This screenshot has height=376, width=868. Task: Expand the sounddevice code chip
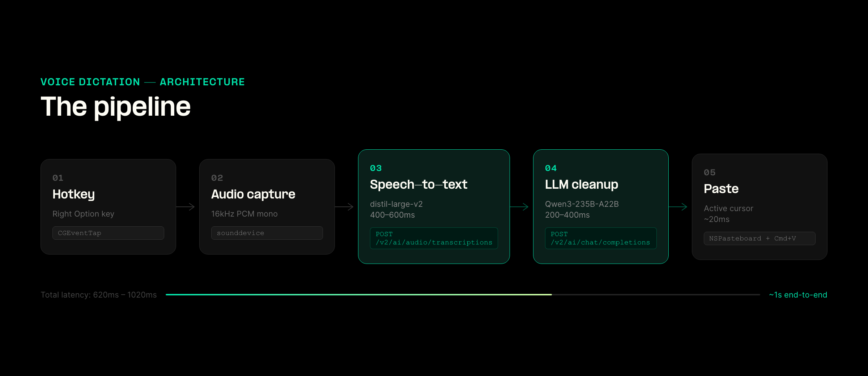coord(267,233)
